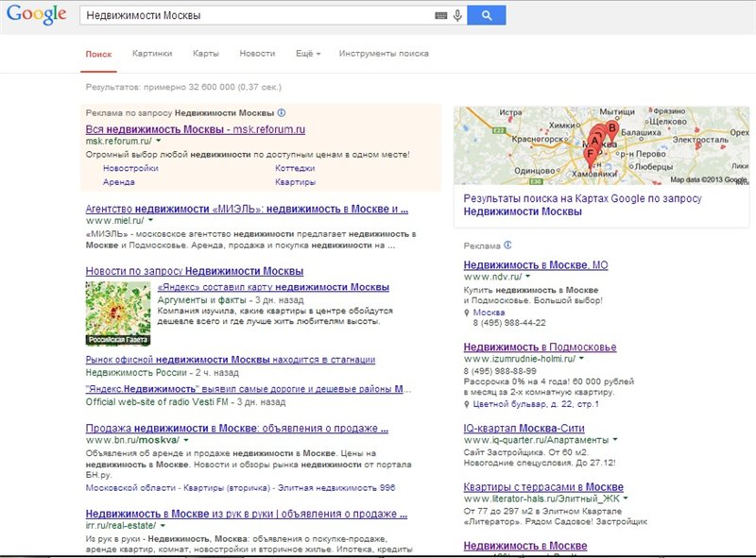Image resolution: width=756 pixels, height=558 pixels.
Task: Open 'Квартиры (вторичка)' sublink
Action: pos(227,487)
